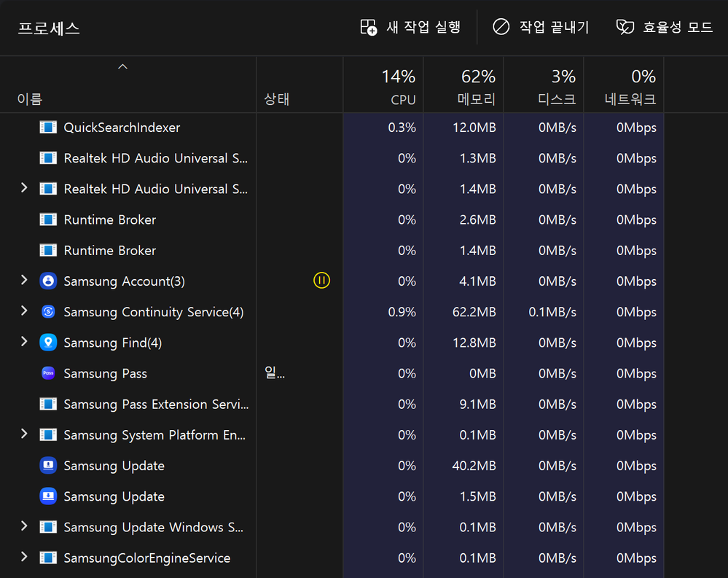The height and width of the screenshot is (578, 728).
Task: Sort by the 메모리 column header
Action: (463, 85)
